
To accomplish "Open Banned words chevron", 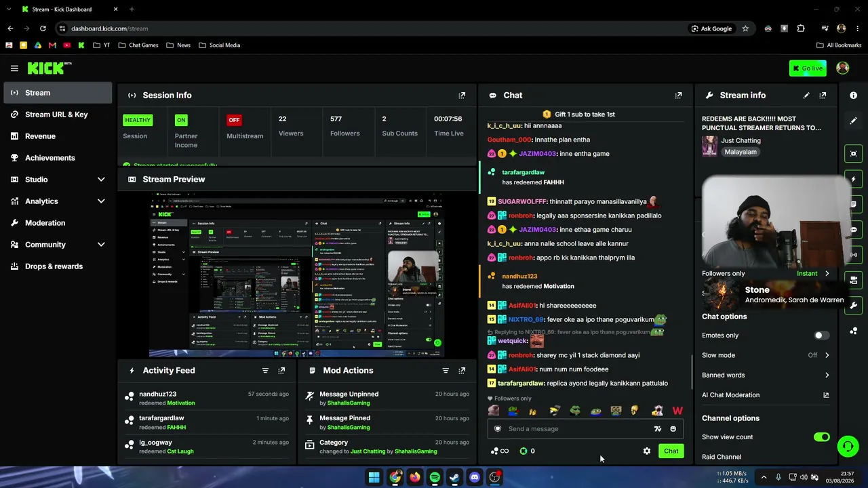I will [827, 375].
